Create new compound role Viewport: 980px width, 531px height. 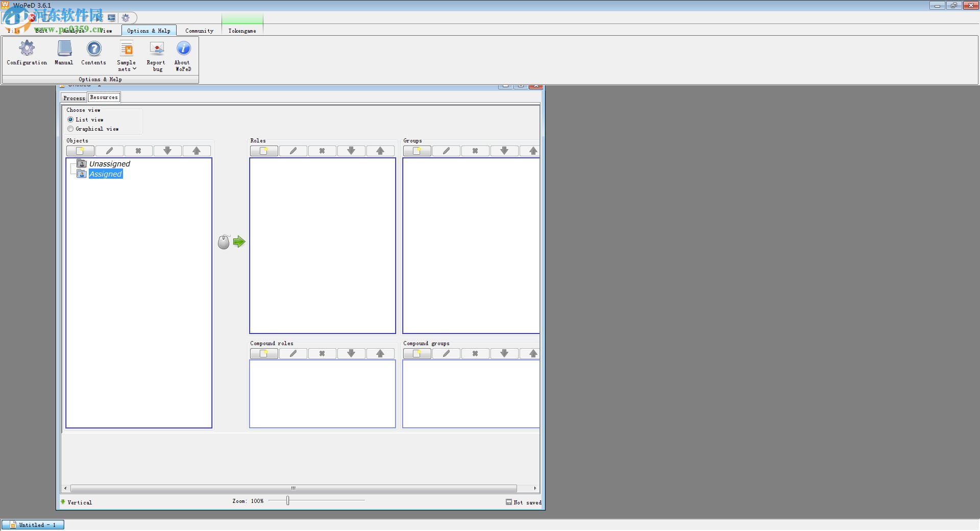(264, 353)
